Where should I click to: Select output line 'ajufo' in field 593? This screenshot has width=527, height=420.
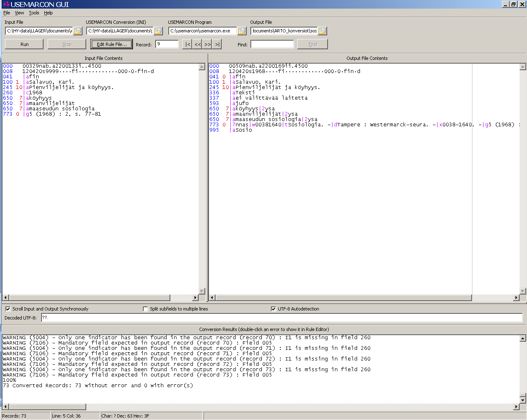[240, 103]
